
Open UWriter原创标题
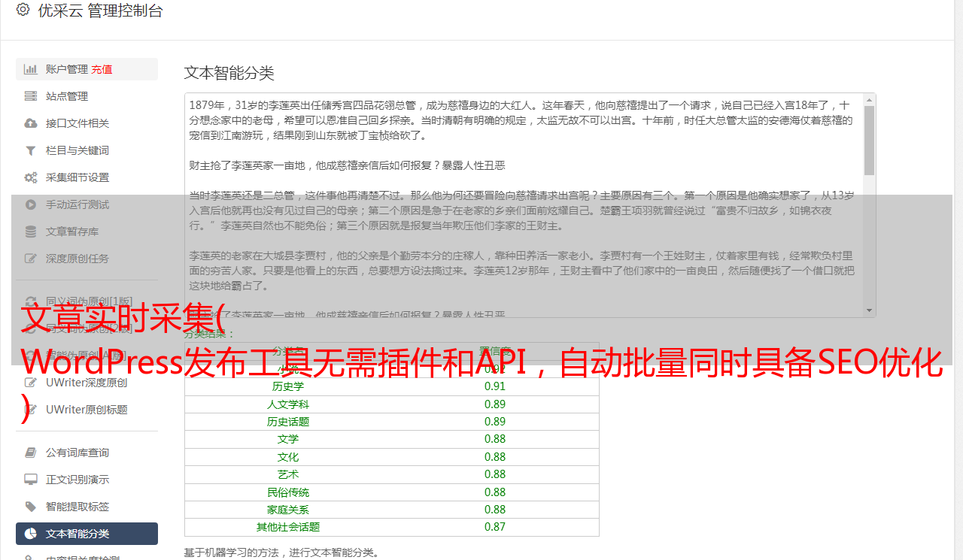87,410
